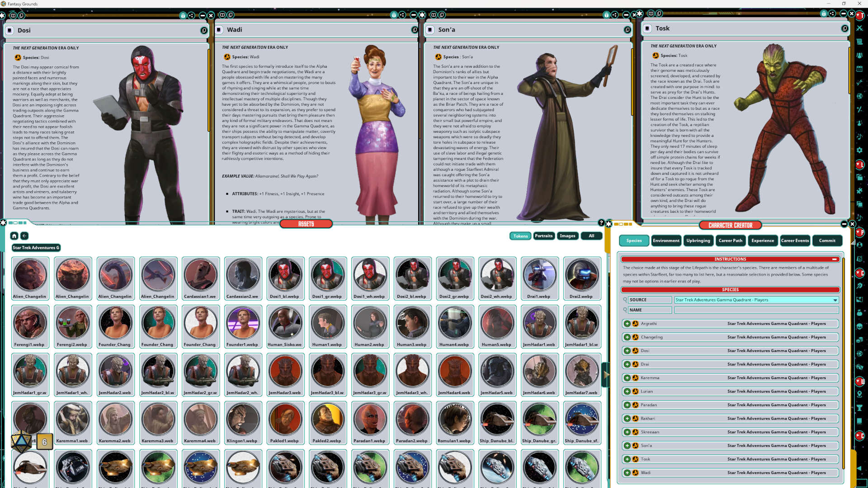868x488 pixels.
Task: Open the Library book icon in the right sidebar
Action: (860, 42)
